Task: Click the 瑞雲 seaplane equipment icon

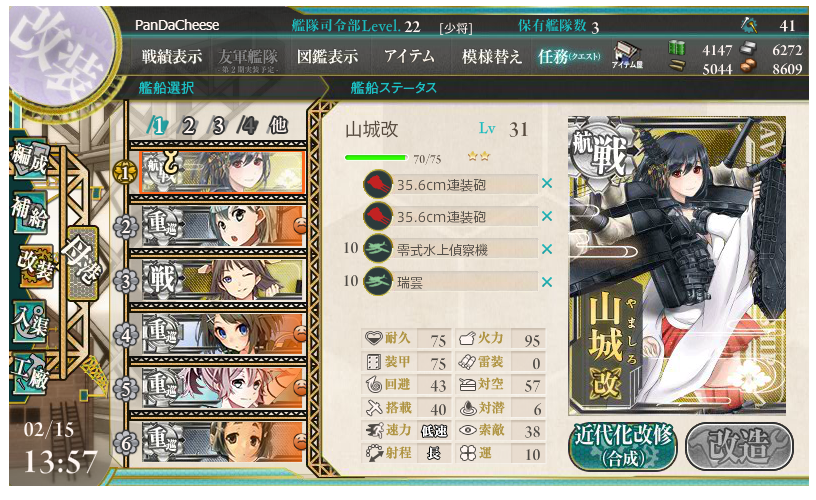Action: tap(378, 281)
